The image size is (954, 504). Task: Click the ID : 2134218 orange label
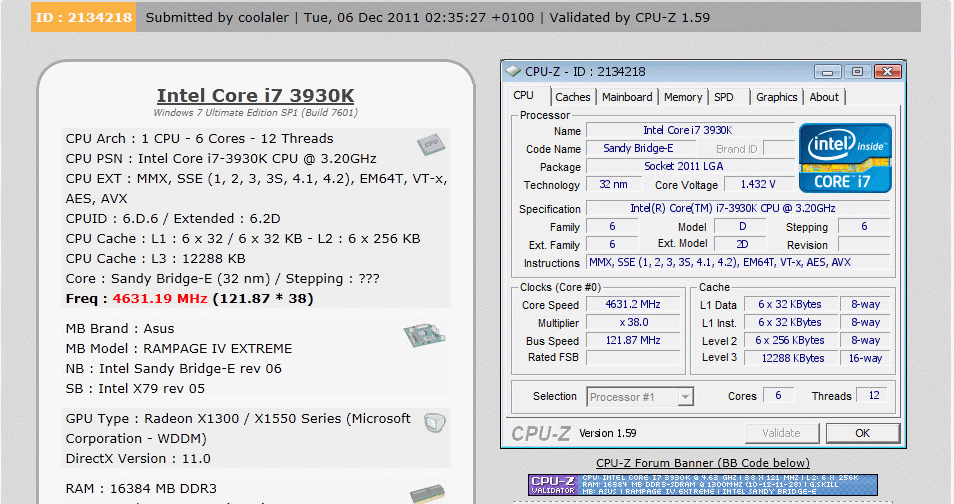(83, 17)
